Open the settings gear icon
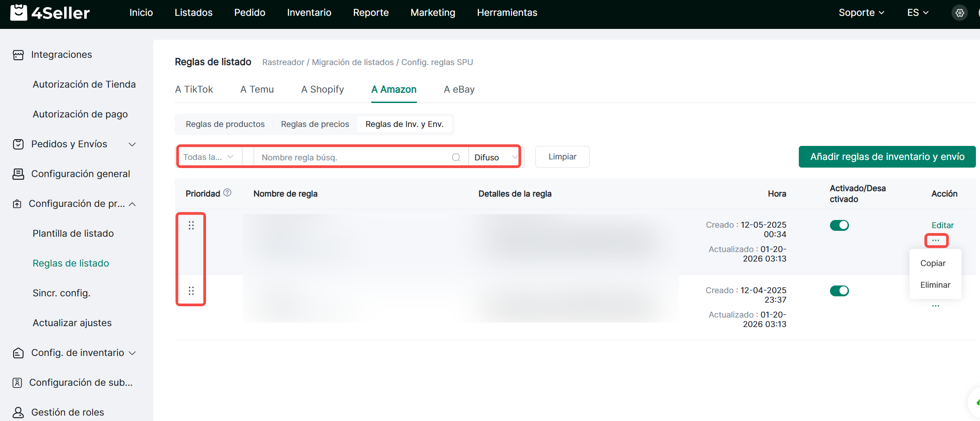 coord(960,13)
